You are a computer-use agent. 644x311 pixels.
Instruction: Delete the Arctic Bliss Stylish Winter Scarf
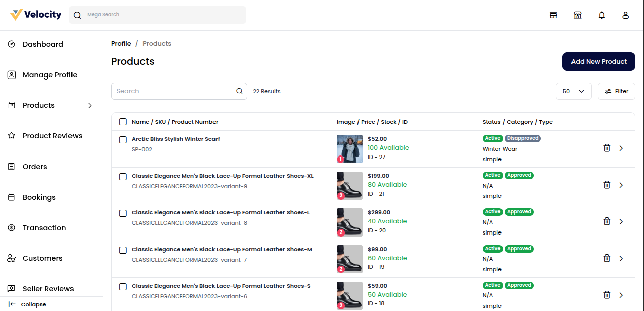click(x=607, y=148)
